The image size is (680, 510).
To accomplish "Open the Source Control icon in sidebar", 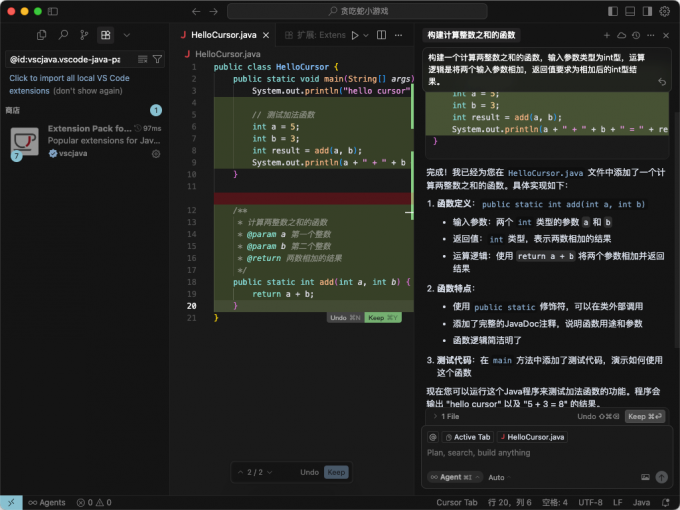I will tap(84, 35).
